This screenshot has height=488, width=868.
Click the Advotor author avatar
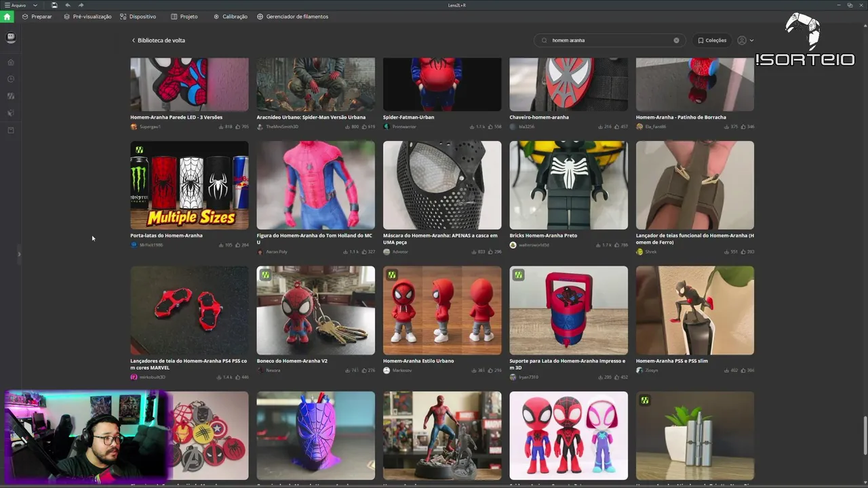coord(387,252)
